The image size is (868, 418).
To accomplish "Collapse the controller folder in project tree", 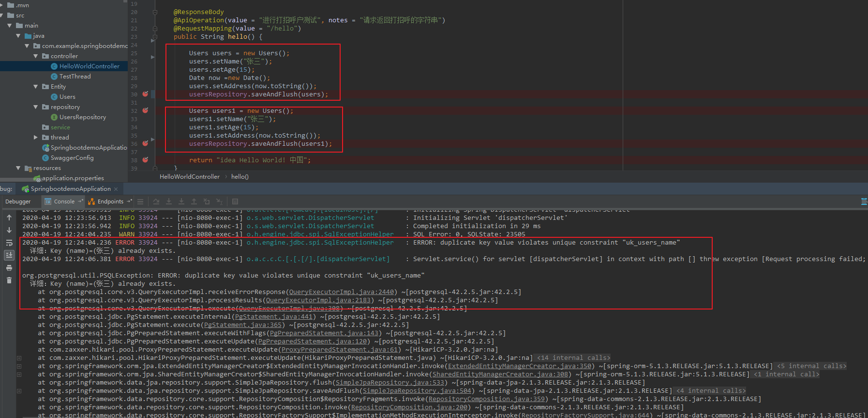I will pos(36,56).
